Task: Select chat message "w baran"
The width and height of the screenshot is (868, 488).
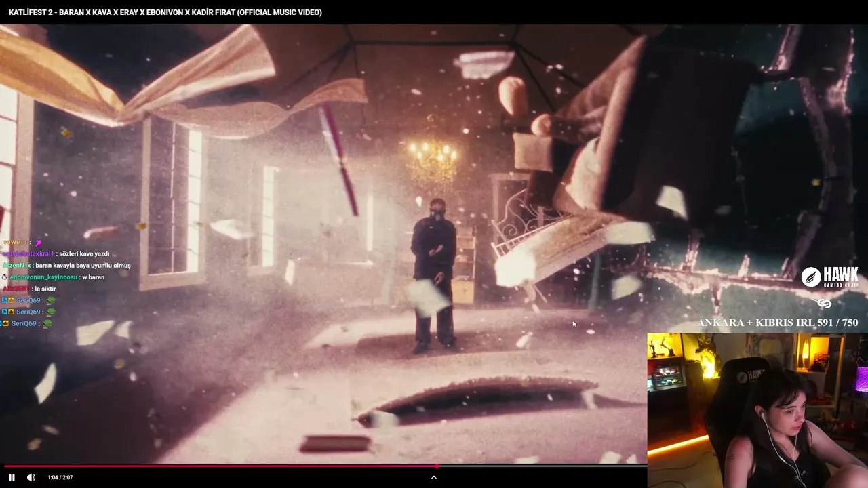Action: pyautogui.click(x=93, y=277)
